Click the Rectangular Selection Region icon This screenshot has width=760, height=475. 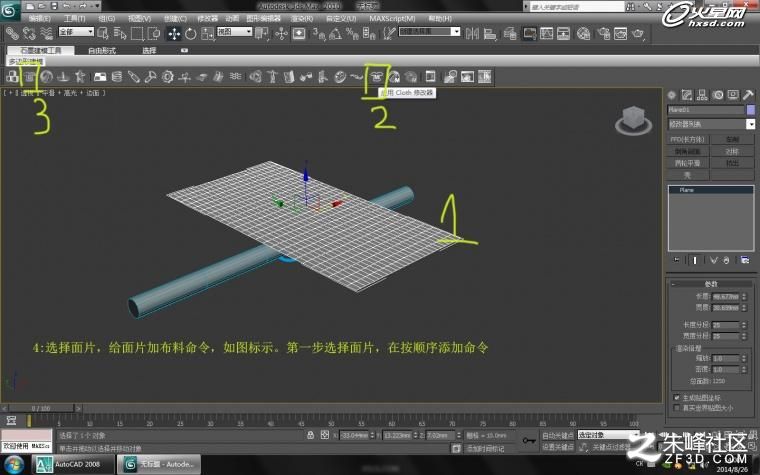coord(137,33)
